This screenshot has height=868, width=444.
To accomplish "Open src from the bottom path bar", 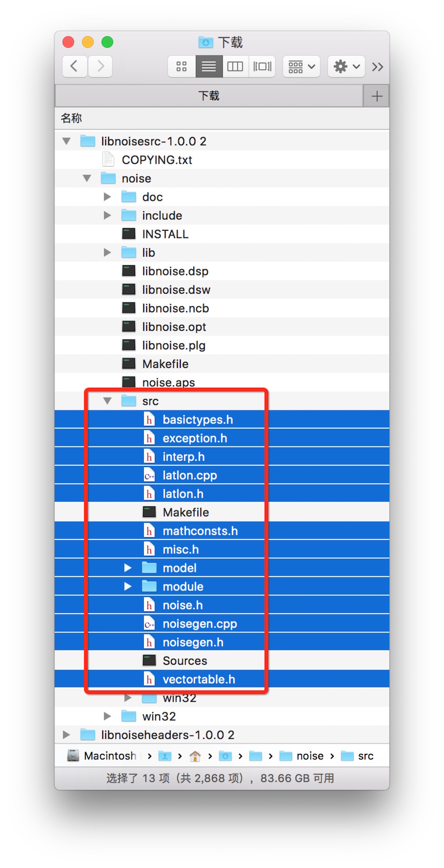I will 357,756.
